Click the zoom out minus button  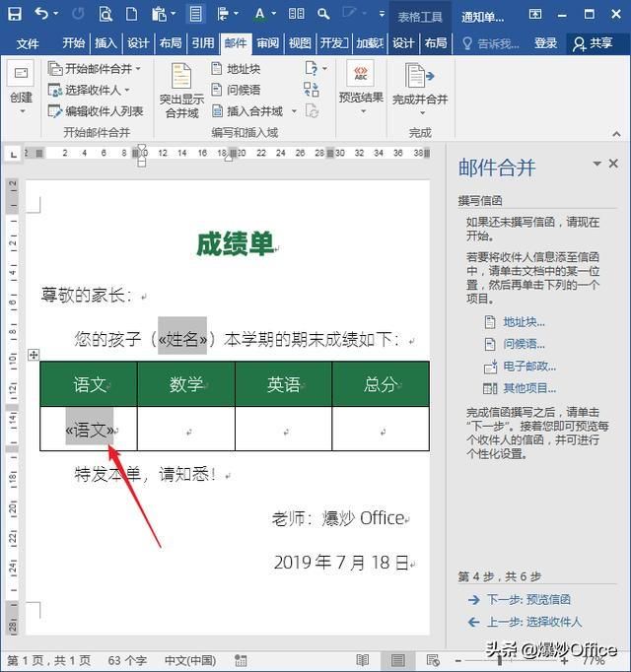[458, 660]
